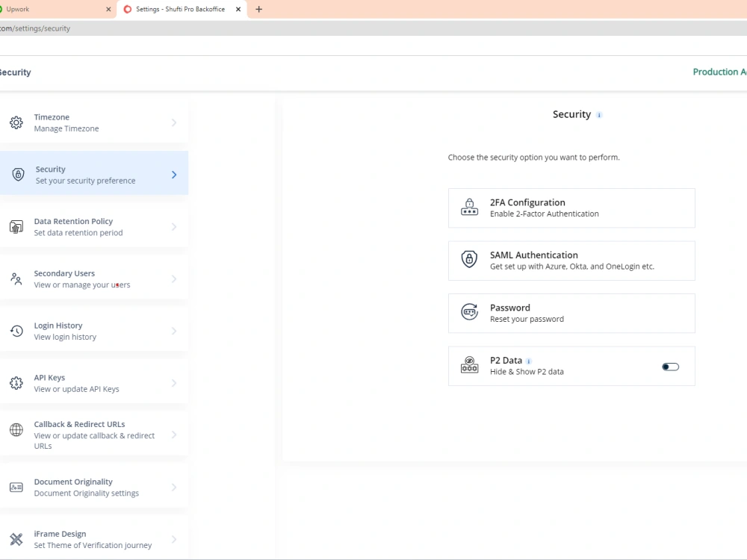
Task: Click 'Hide & Show P2 data' text
Action: [x=527, y=372]
